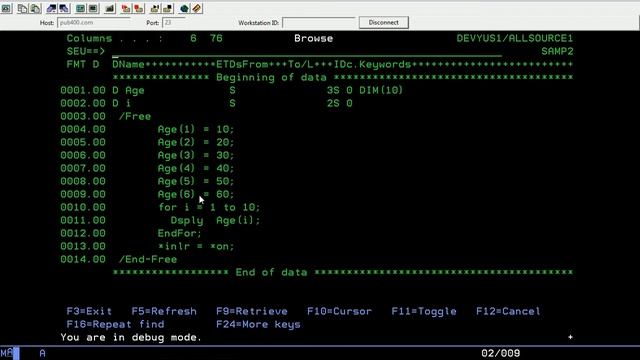Image resolution: width=640 pixels, height=360 pixels.
Task: Click the Send File to Host icon
Action: (x=51, y=8)
